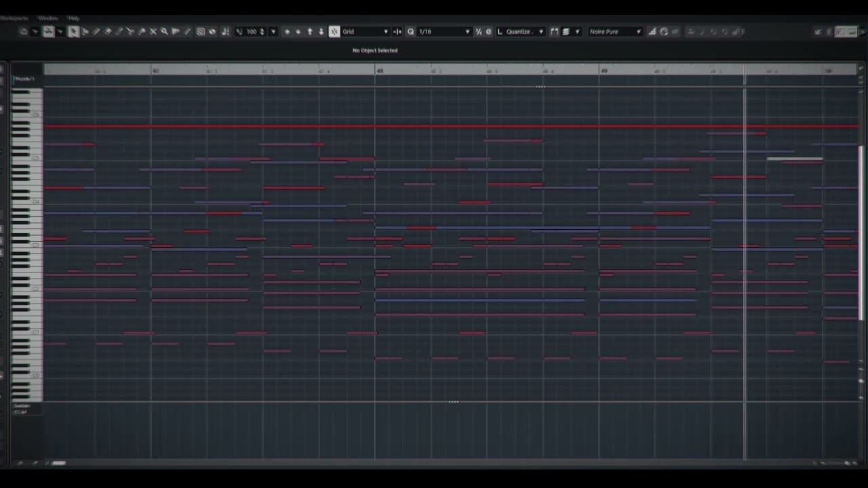This screenshot has width=868, height=488.
Task: Toggle the staircase step input icon
Action: (652, 32)
